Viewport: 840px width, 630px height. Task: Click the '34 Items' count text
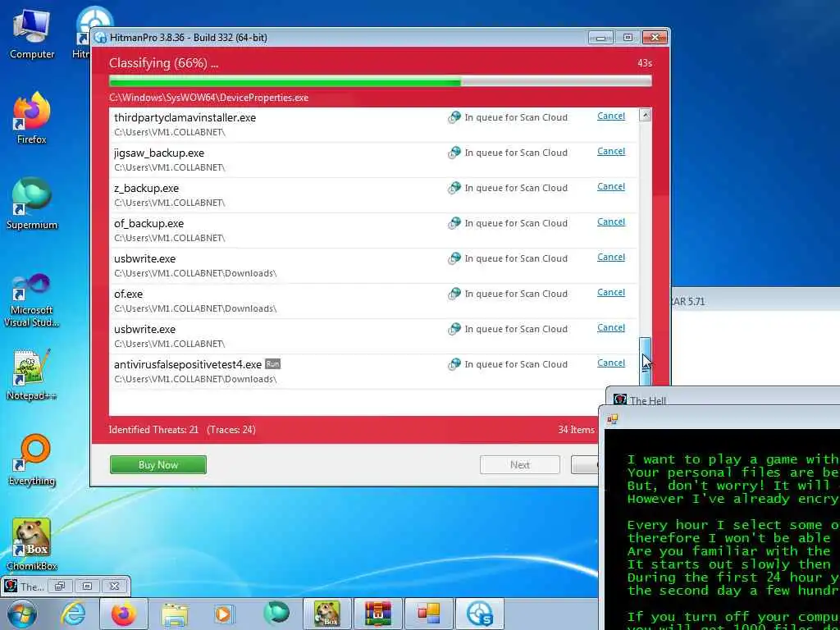click(x=576, y=430)
